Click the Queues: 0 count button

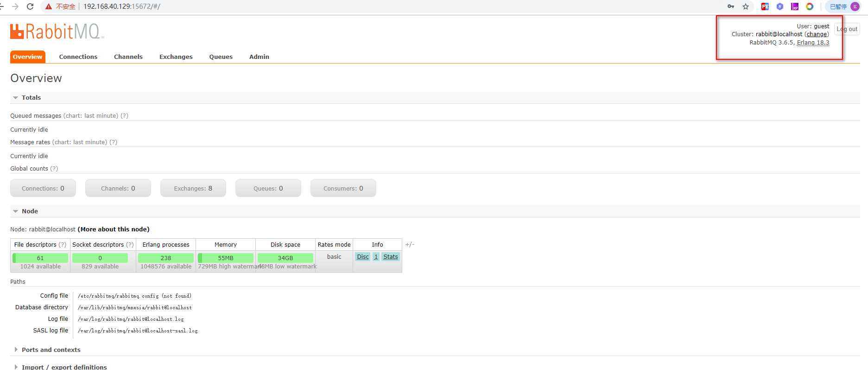(x=268, y=188)
